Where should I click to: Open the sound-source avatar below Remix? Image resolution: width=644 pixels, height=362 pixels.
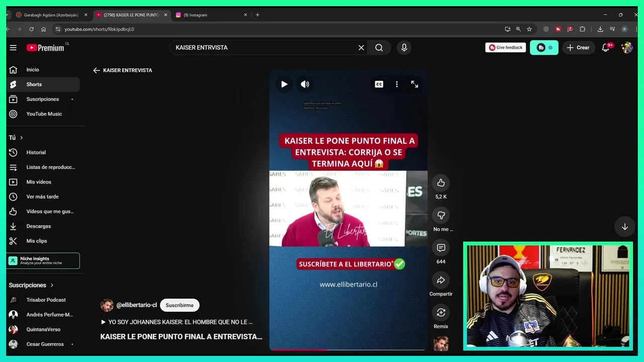click(x=441, y=343)
